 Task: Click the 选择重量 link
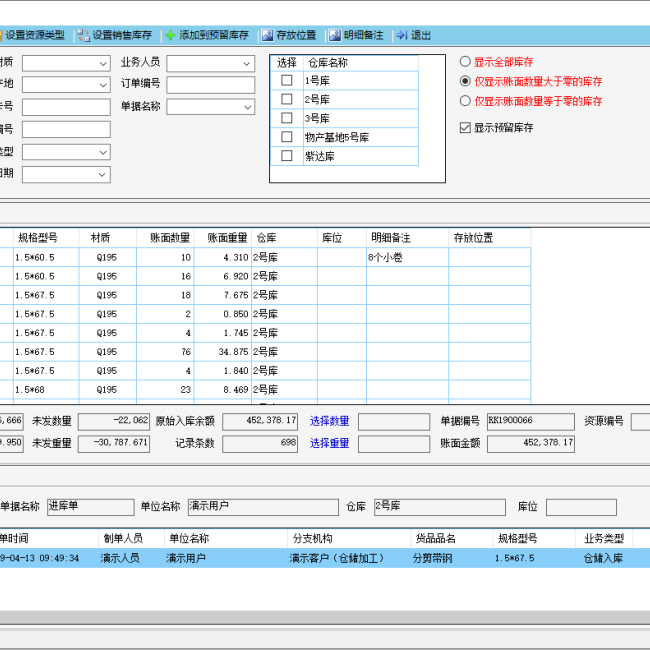pos(329,443)
